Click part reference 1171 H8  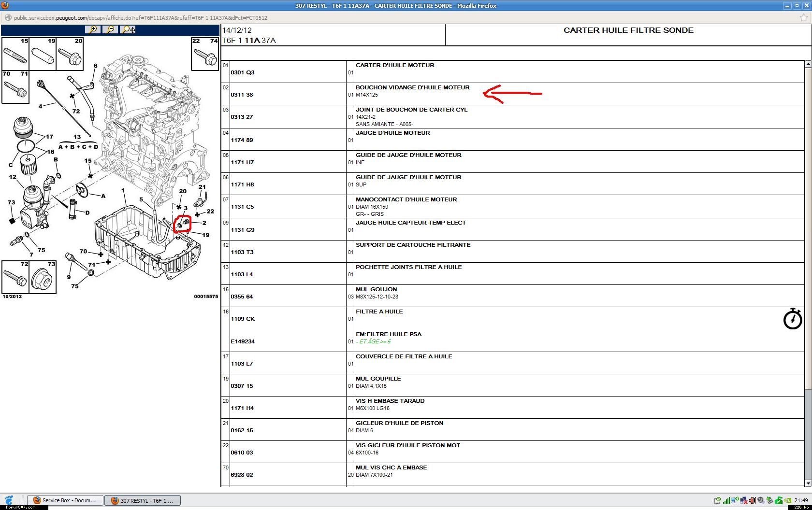[242, 184]
